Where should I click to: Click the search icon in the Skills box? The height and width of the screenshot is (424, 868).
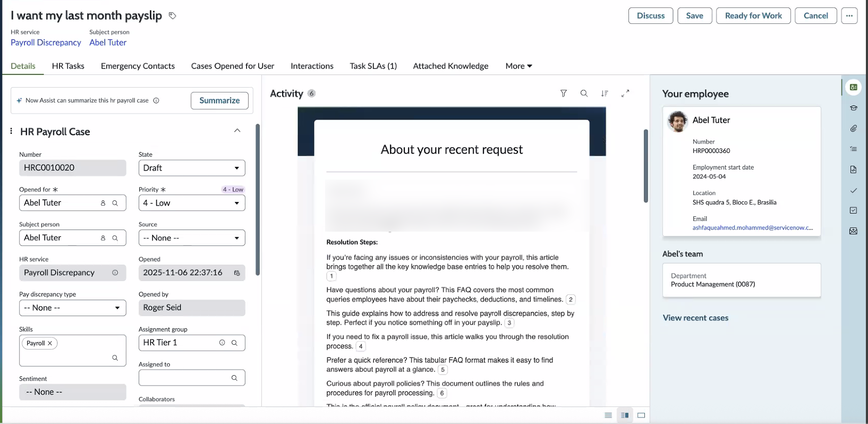tap(115, 358)
